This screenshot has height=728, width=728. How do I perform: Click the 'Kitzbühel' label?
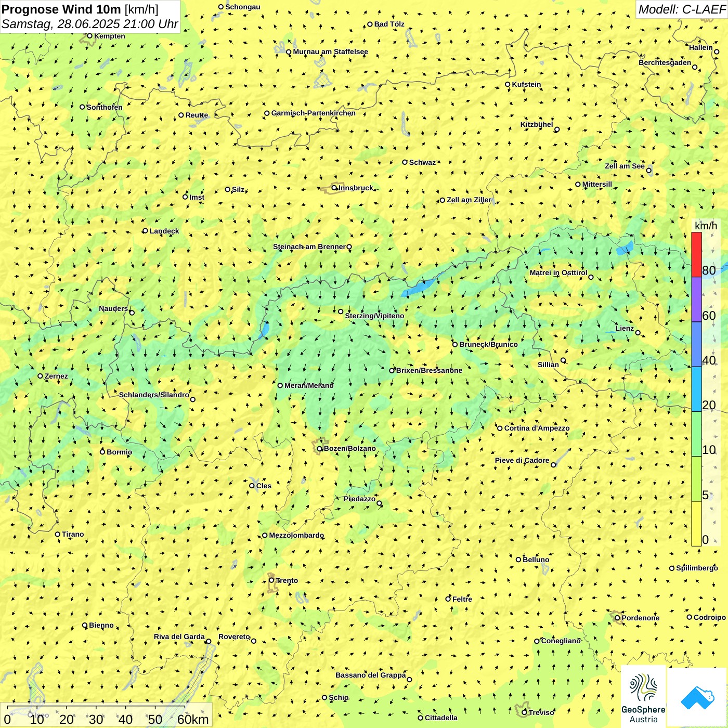coord(537,124)
